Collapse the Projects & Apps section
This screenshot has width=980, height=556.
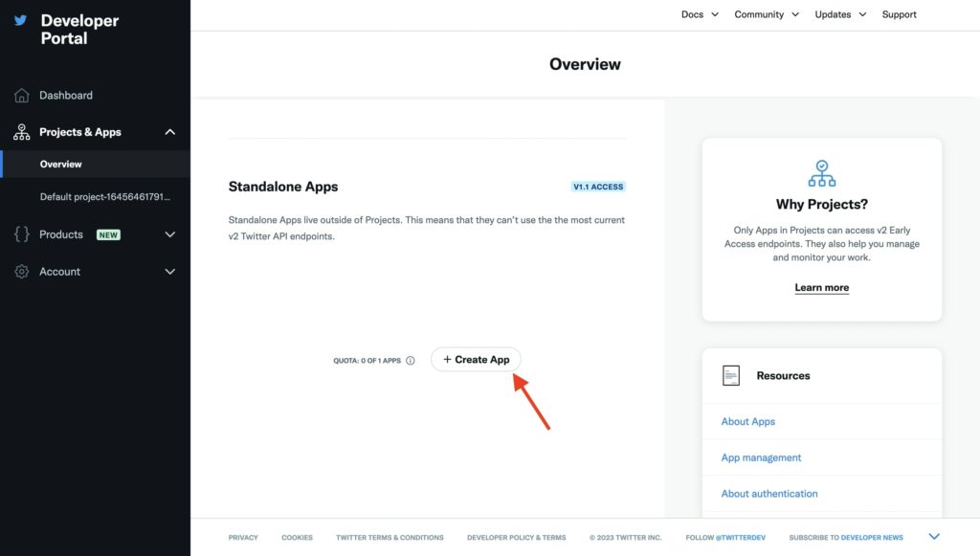click(170, 132)
